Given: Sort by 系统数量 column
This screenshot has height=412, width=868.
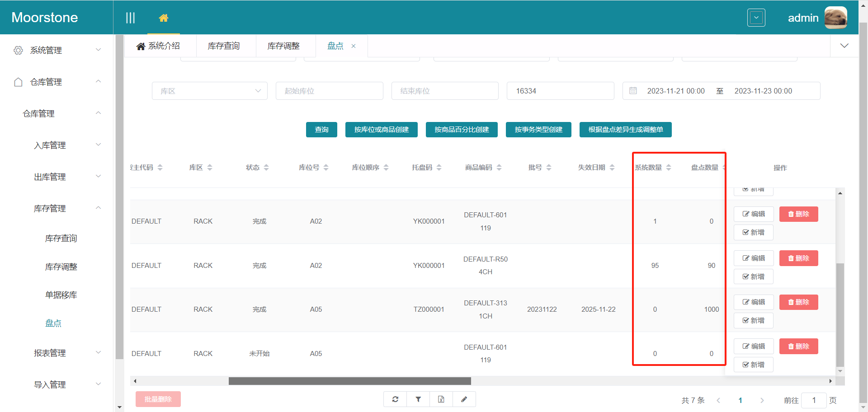Looking at the screenshot, I should tap(669, 168).
